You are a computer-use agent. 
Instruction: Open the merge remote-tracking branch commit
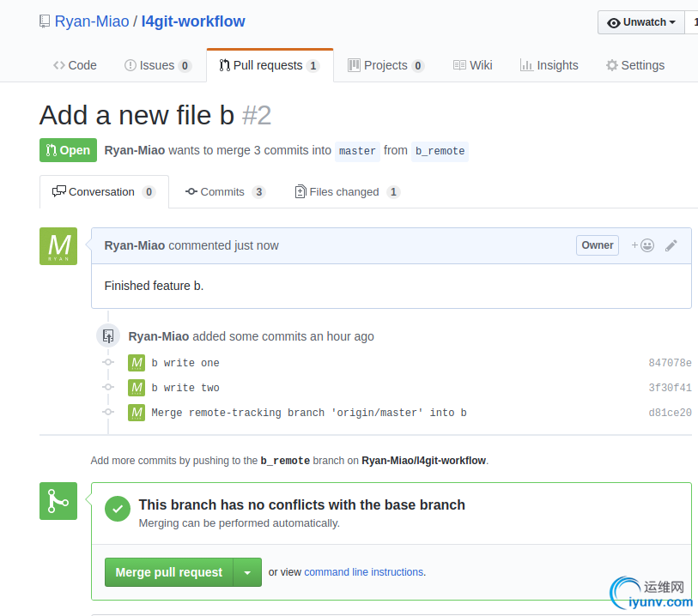click(309, 413)
